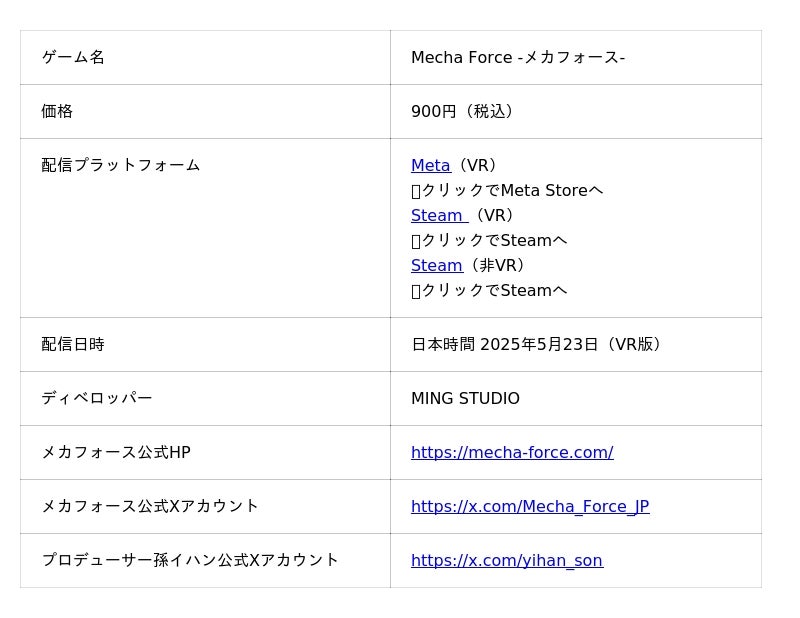Viewport: 800px width, 618px height.
Task: Open the Steam (非VR) link
Action: [x=436, y=266]
